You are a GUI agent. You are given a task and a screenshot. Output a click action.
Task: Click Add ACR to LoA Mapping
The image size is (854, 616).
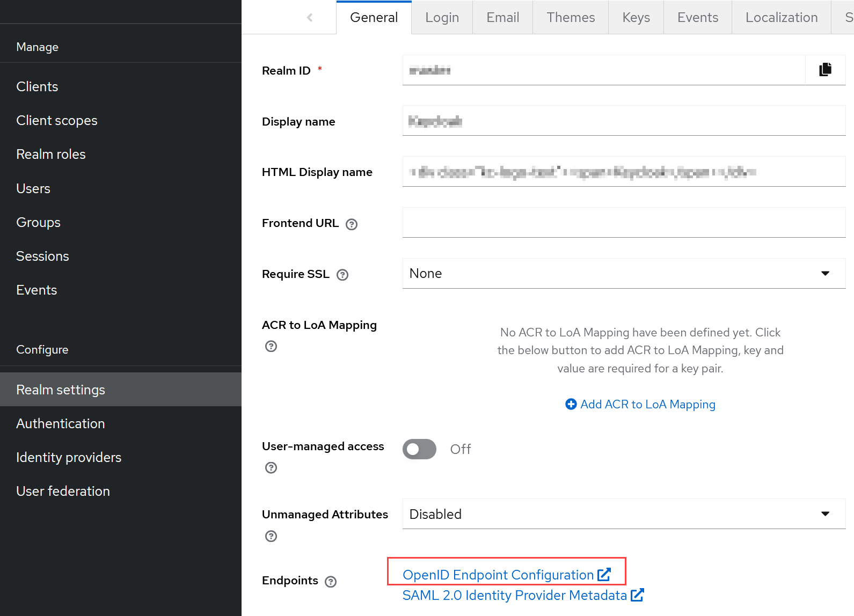point(640,404)
